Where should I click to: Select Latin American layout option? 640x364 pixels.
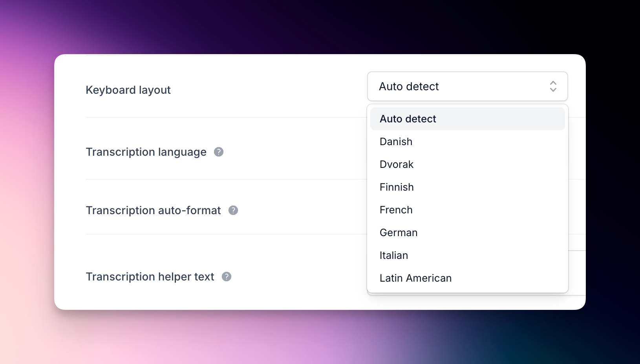467,278
